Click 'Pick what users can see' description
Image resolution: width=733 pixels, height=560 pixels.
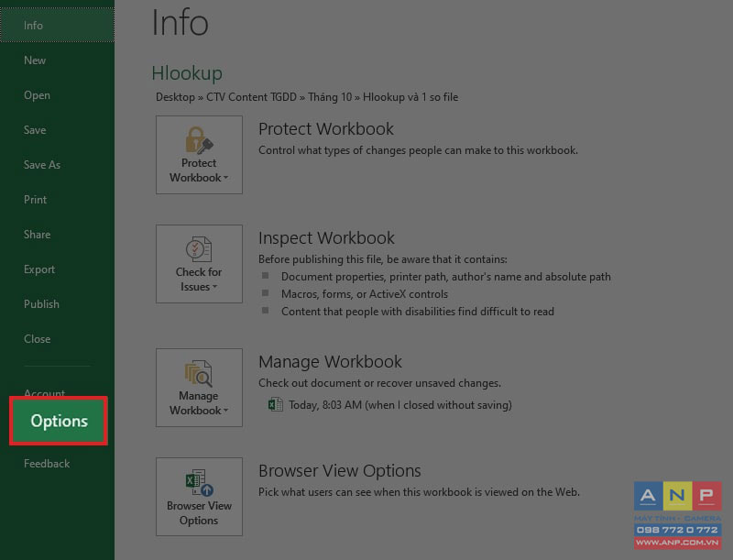coord(419,492)
